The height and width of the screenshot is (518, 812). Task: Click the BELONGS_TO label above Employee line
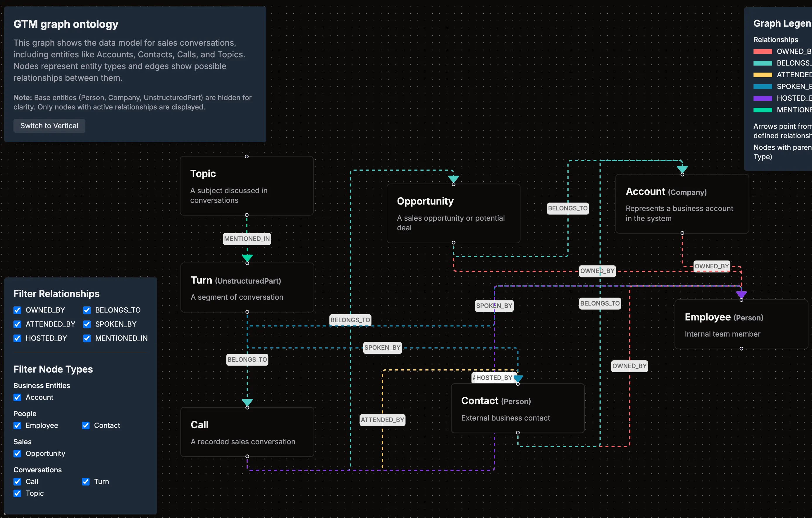(600, 303)
